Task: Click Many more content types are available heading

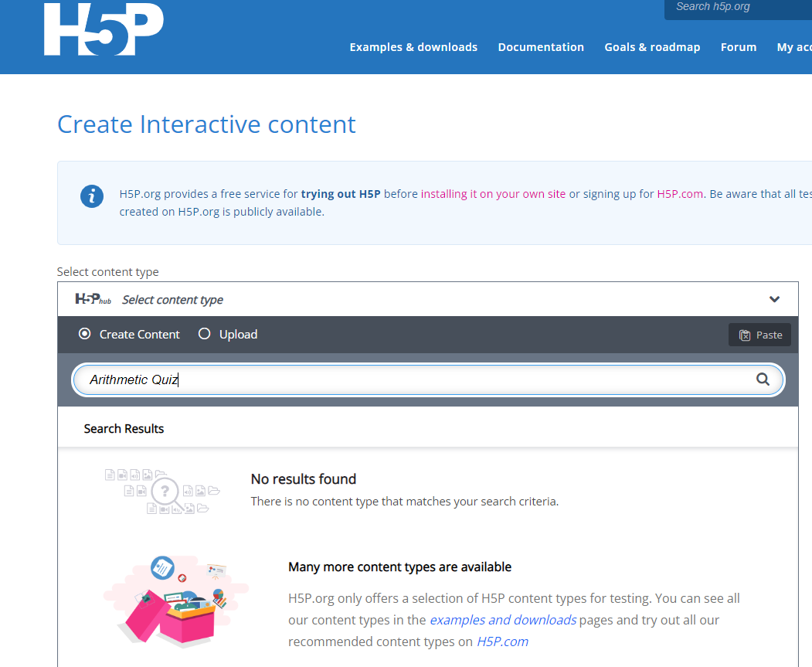Action: coord(399,567)
